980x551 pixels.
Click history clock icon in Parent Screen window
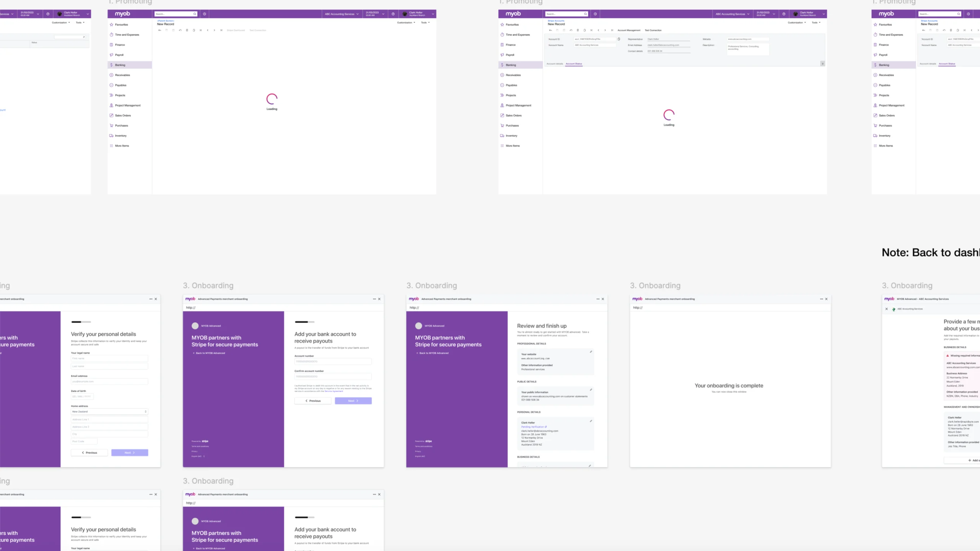(204, 14)
